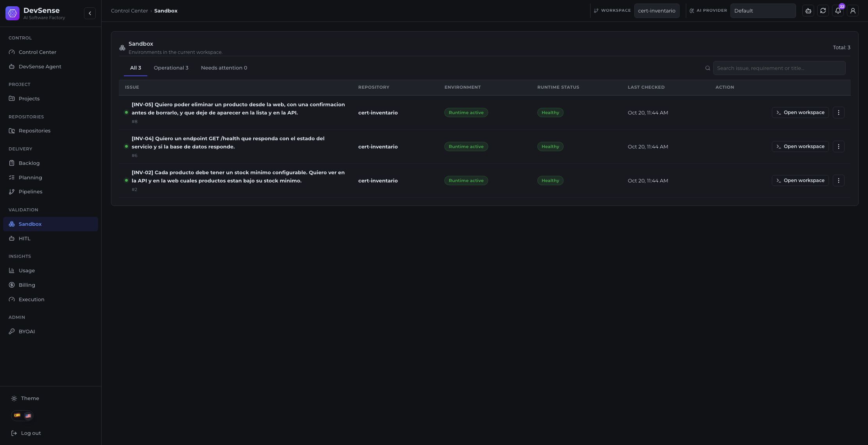Click Open workspace for INV-04 issue
This screenshot has height=445, width=868.
click(800, 147)
